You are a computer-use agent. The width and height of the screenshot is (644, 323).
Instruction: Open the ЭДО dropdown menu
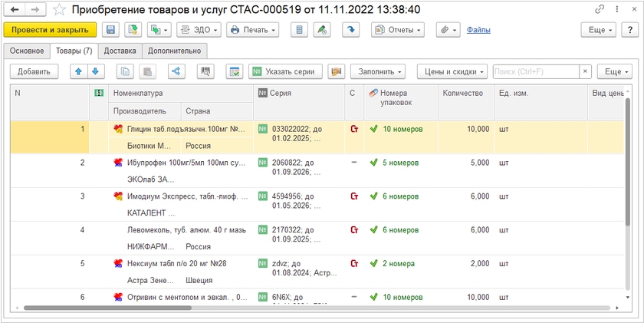point(199,30)
